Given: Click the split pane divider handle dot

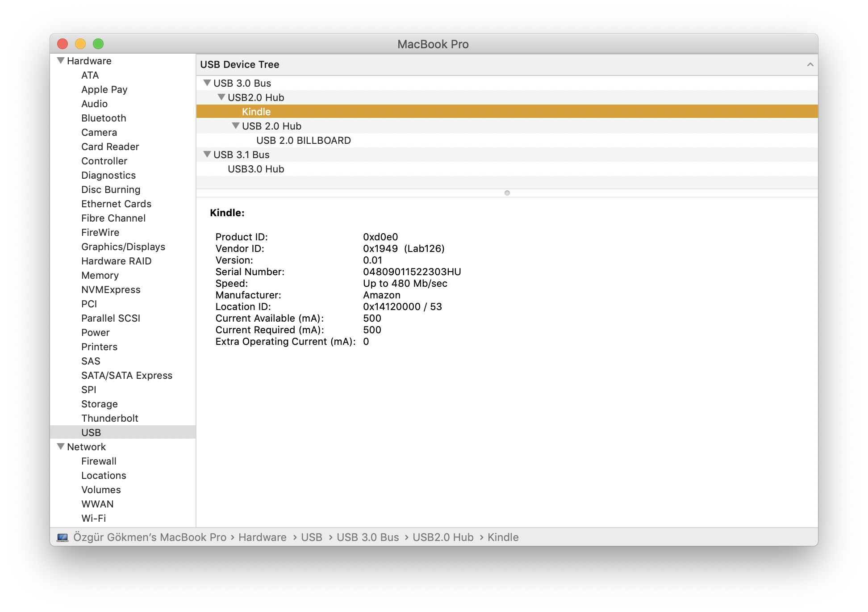Looking at the screenshot, I should coord(507,193).
